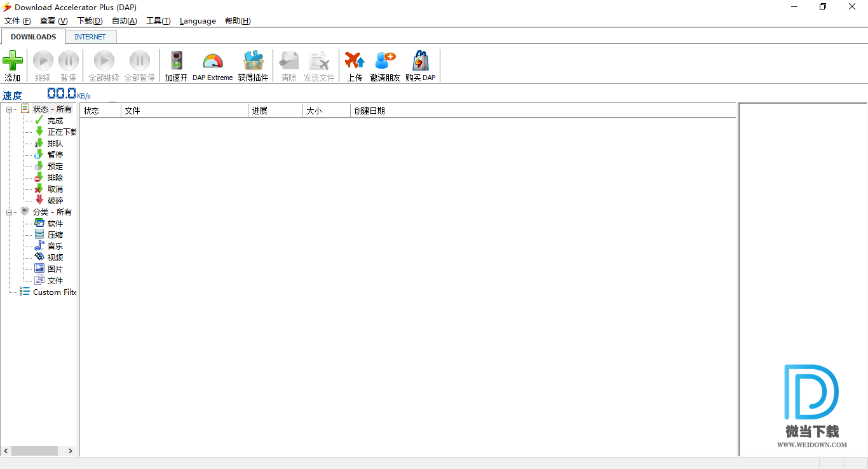Viewport: 868px width, 469px height.
Task: Click the tree panel scroll right arrow
Action: (x=71, y=451)
